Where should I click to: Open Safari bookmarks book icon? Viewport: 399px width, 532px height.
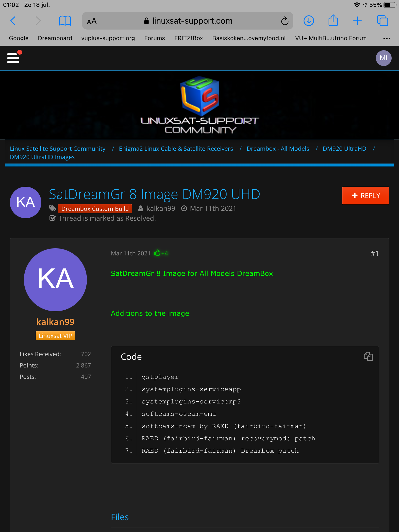[x=65, y=21]
